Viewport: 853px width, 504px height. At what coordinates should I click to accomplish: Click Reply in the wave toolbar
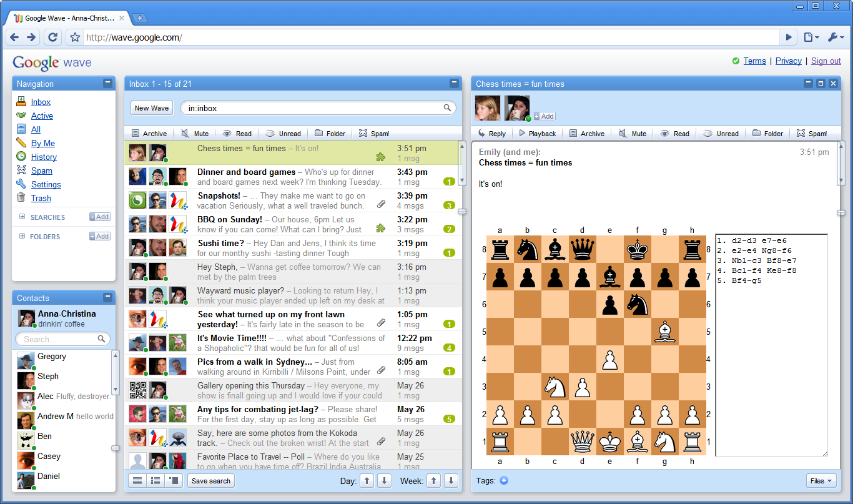point(491,134)
